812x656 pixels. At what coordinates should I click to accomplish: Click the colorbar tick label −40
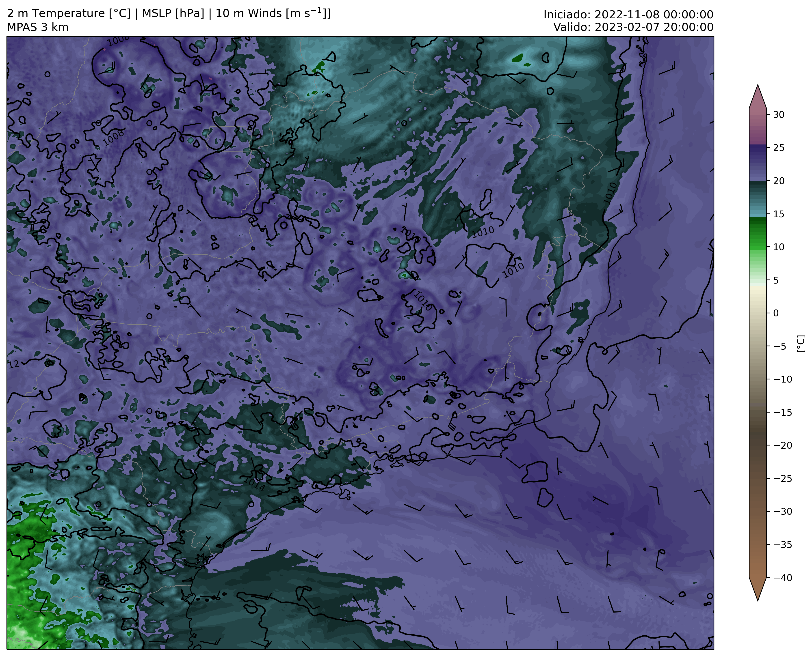coord(782,578)
